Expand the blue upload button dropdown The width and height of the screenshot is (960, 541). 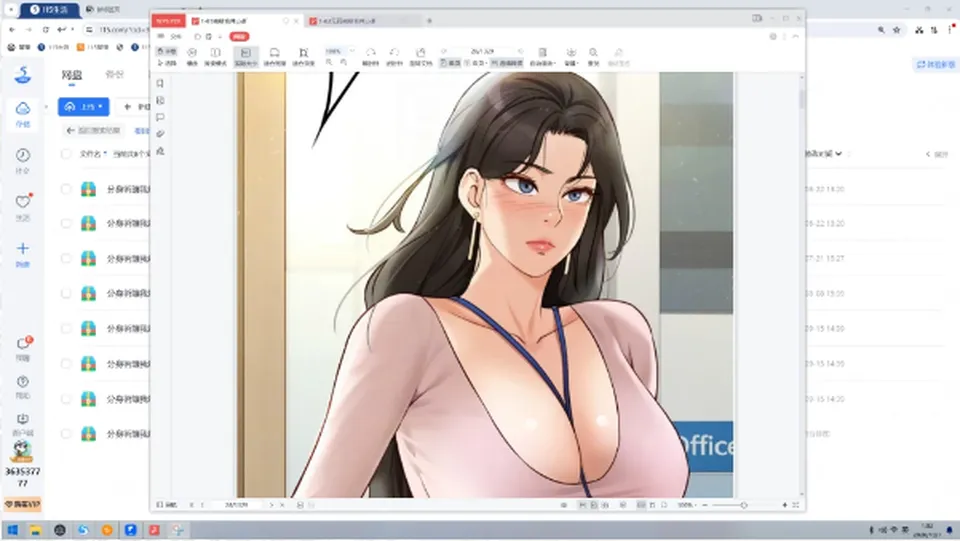tap(100, 106)
